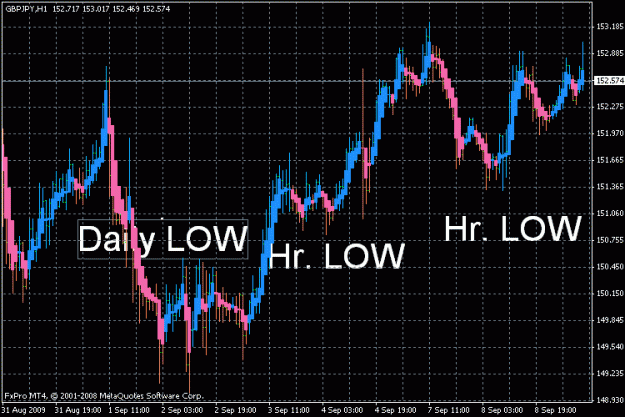Click the 149.235 price axis label
Image resolution: width=625 pixels, height=417 pixels.
(610, 374)
